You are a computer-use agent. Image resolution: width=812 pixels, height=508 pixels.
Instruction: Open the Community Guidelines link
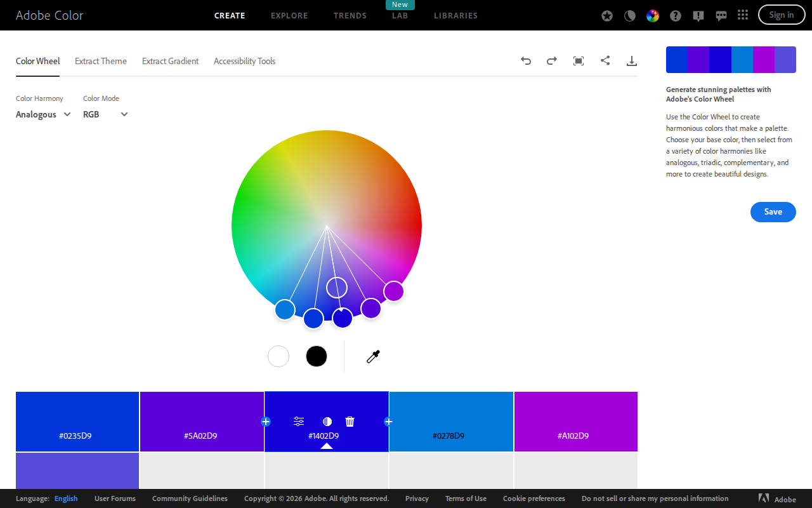pos(190,498)
